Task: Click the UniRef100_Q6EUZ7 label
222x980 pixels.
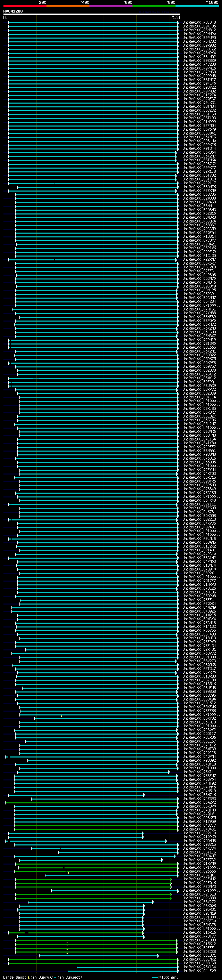Action: pos(199,416)
